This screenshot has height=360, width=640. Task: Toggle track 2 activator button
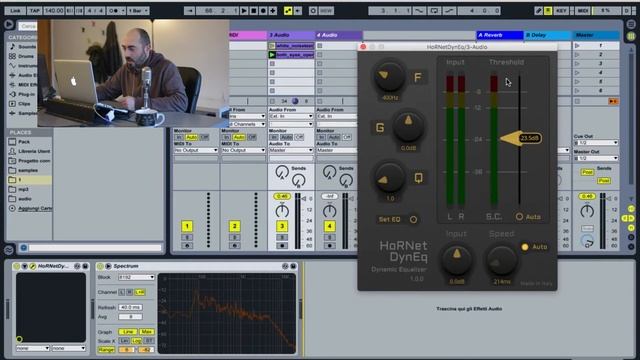tap(234, 226)
